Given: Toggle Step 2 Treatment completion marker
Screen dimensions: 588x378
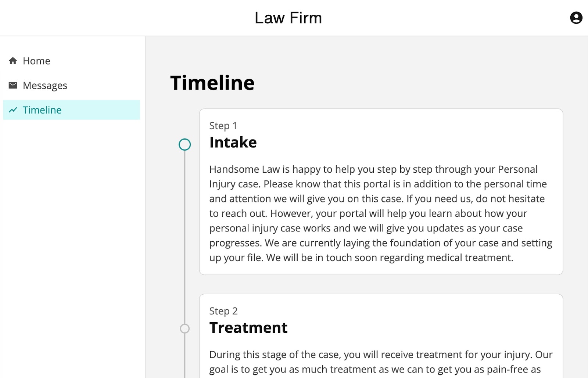Looking at the screenshot, I should 184,329.
